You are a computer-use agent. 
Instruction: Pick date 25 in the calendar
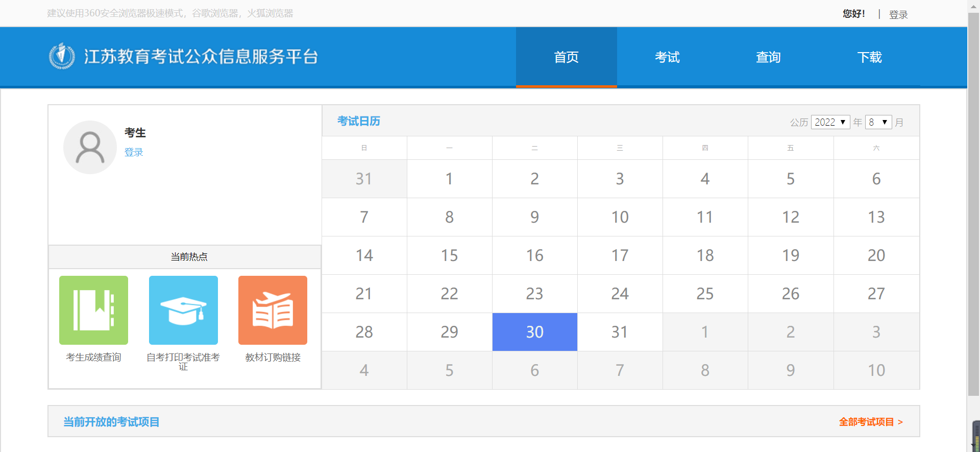[705, 294]
